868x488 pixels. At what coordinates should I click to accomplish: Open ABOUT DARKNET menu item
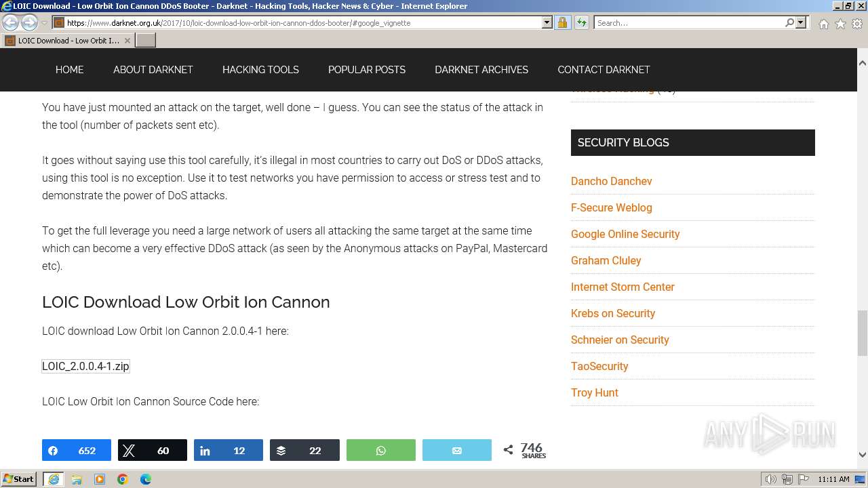(x=153, y=70)
